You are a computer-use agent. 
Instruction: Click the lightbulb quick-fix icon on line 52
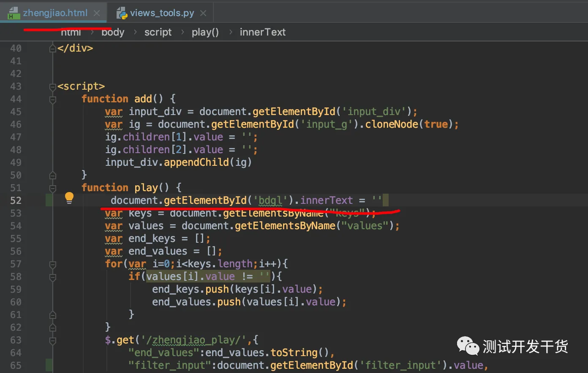click(69, 197)
